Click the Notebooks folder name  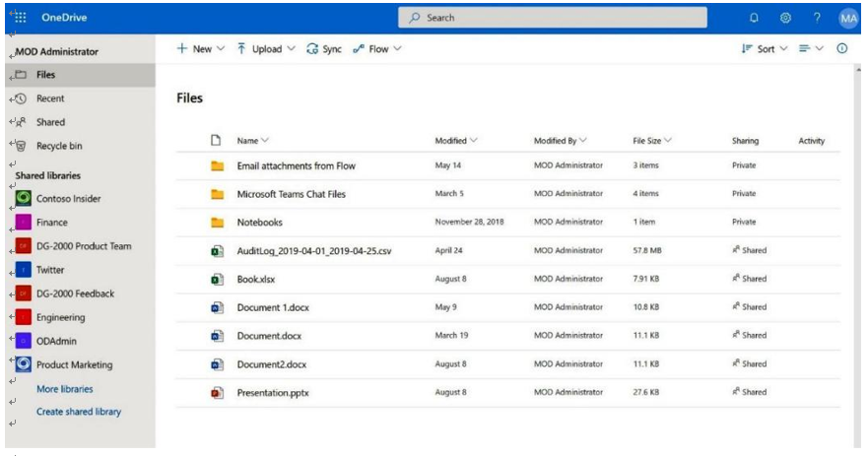point(260,223)
